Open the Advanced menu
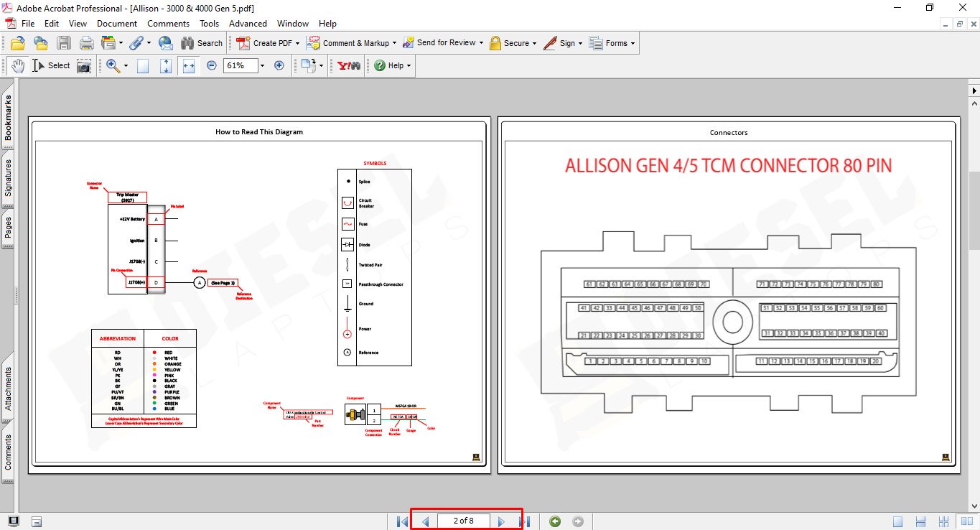980x530 pixels. 248,24
